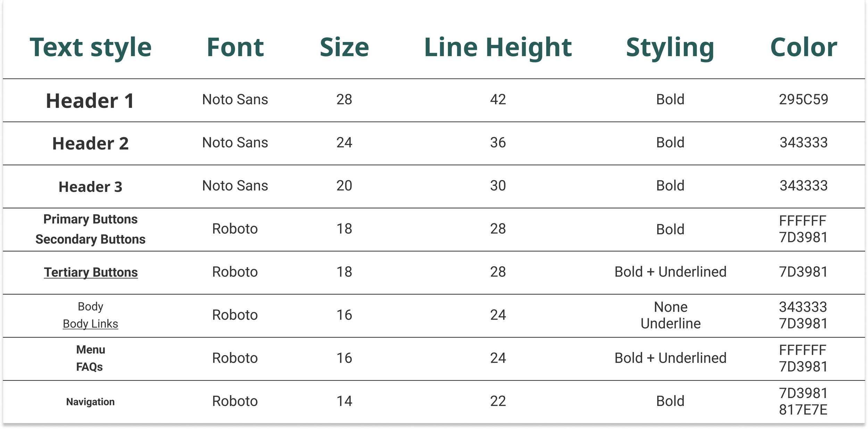The height and width of the screenshot is (429, 868).
Task: Click the underlined Tertiary Buttons text
Action: pos(91,272)
